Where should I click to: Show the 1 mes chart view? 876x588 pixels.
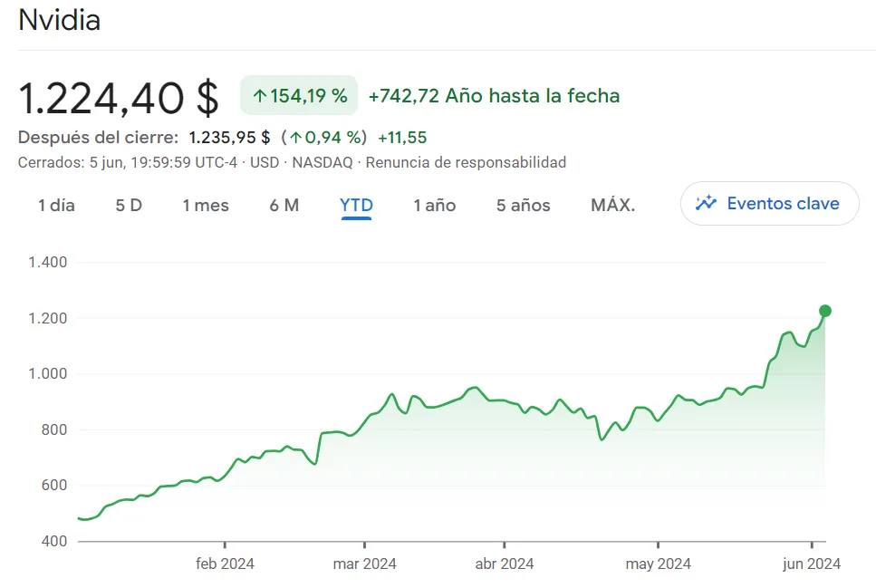pos(206,206)
